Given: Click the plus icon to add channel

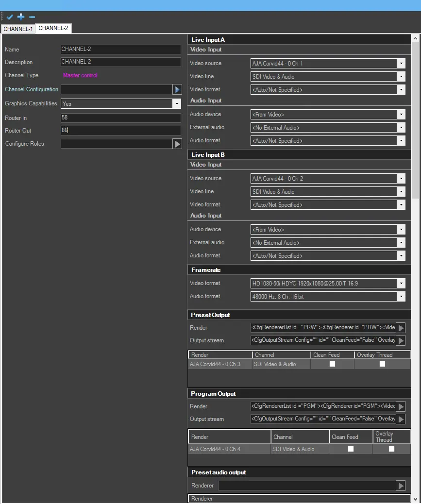Looking at the screenshot, I should pyautogui.click(x=21, y=17).
